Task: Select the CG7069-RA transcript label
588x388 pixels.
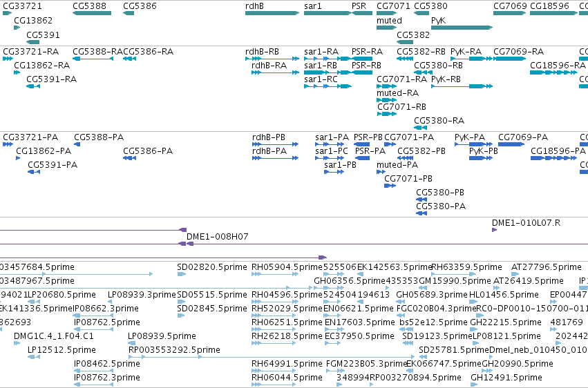Action: point(519,51)
